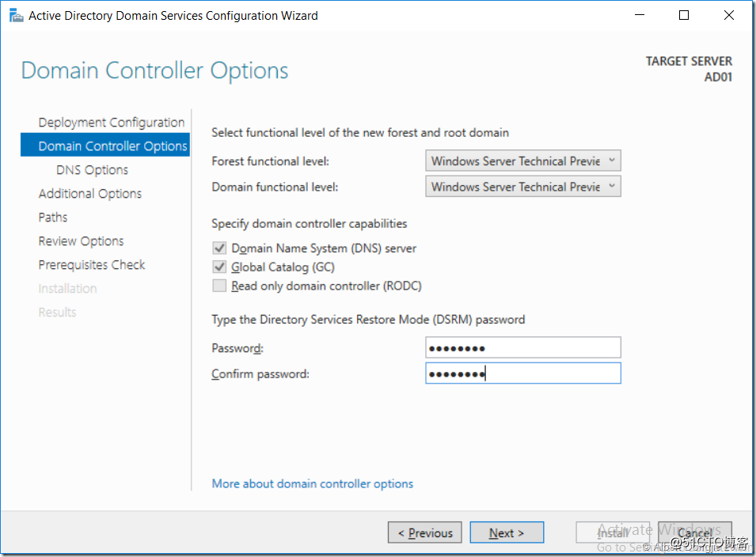
Task: Select DNS Options step
Action: click(92, 169)
